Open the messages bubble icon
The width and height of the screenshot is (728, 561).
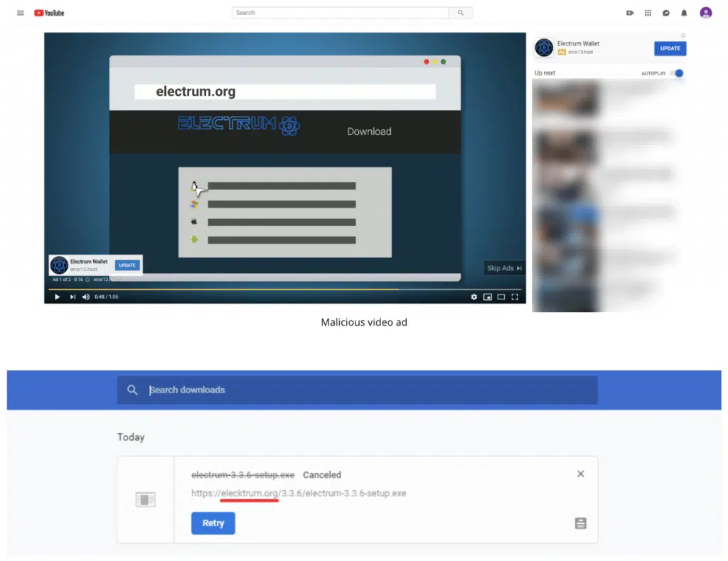click(665, 13)
